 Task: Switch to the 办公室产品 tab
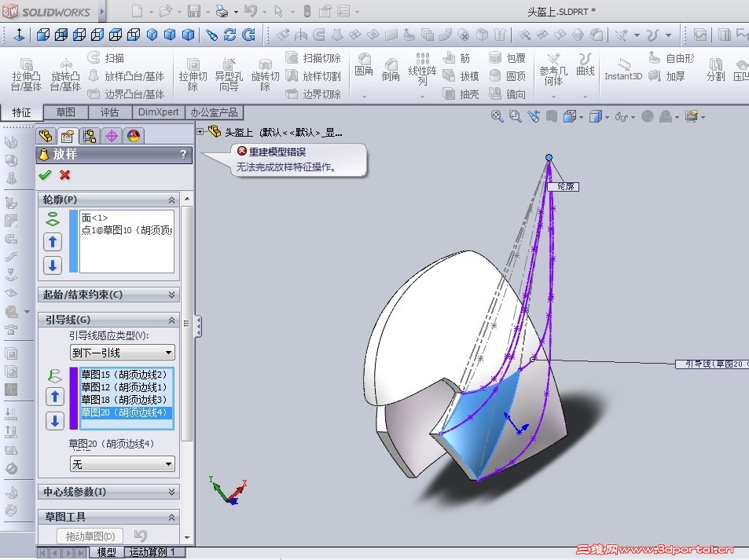[x=214, y=112]
